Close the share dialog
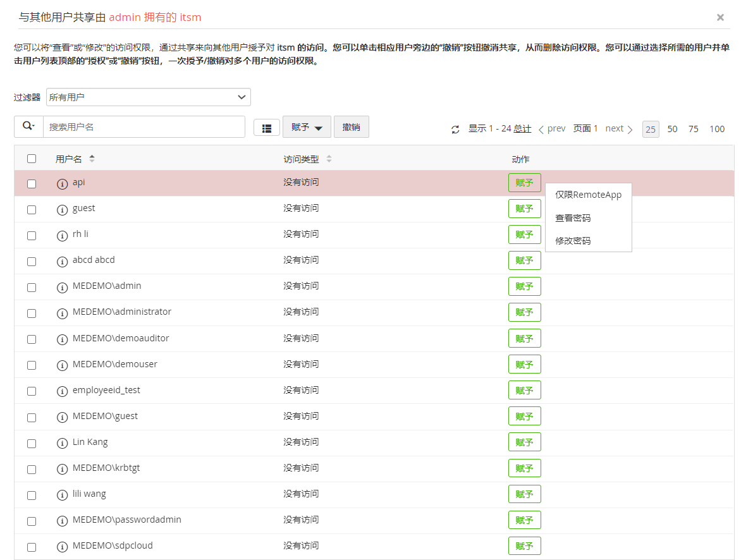The height and width of the screenshot is (560, 741). [x=720, y=18]
